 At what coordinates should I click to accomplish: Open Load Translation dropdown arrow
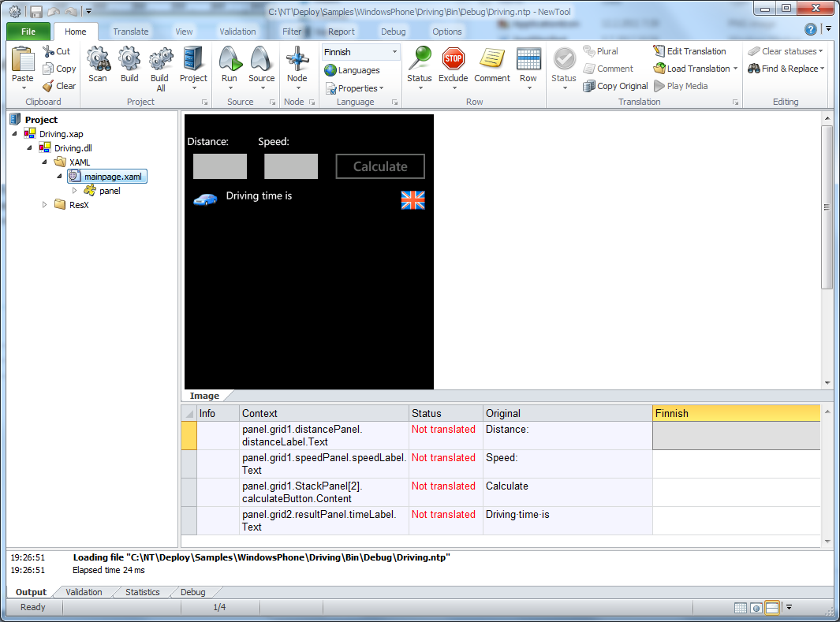[x=736, y=69]
